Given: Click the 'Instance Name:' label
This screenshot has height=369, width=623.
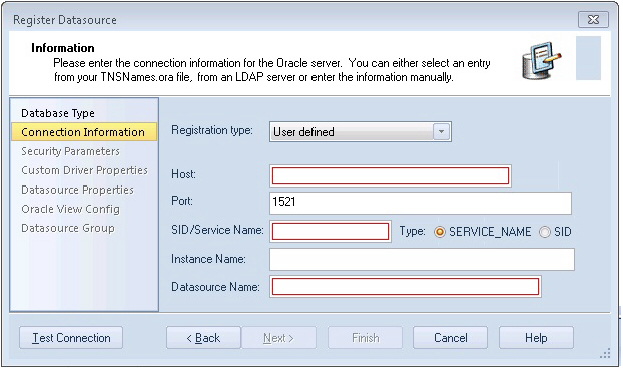Looking at the screenshot, I should pos(208,259).
